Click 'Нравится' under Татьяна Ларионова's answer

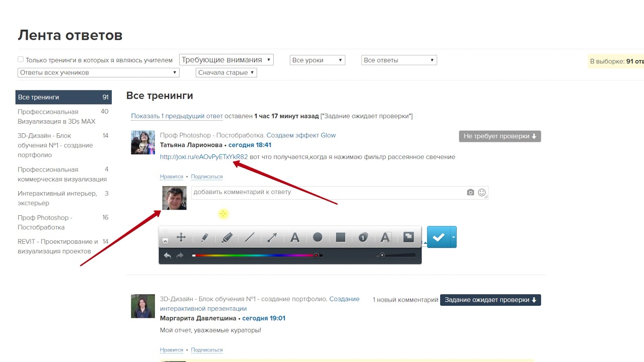click(172, 176)
